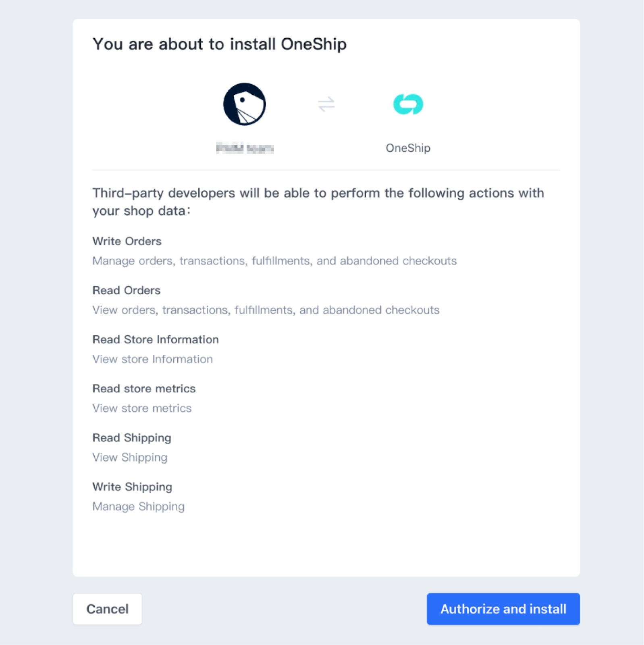
Task: Click the Read Store Information heading
Action: (x=156, y=339)
